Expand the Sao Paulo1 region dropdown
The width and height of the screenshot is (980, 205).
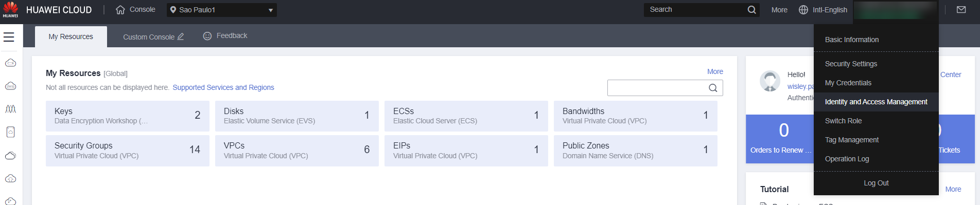pos(222,10)
